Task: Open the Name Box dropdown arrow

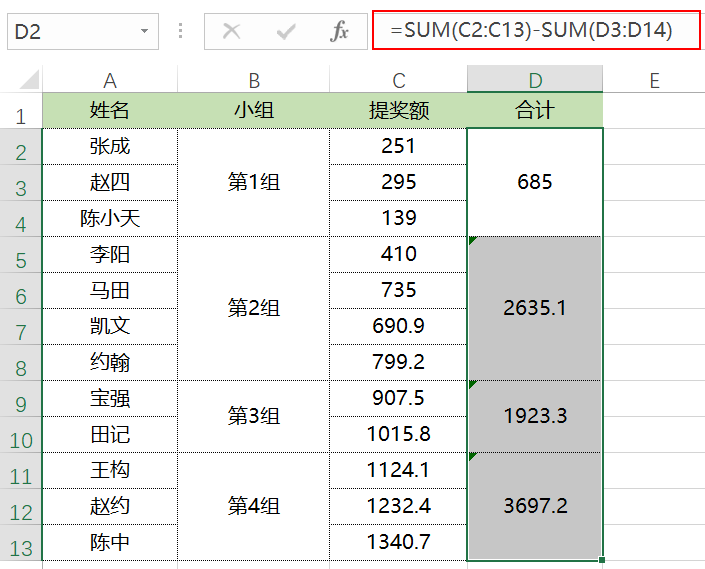Action: click(144, 31)
